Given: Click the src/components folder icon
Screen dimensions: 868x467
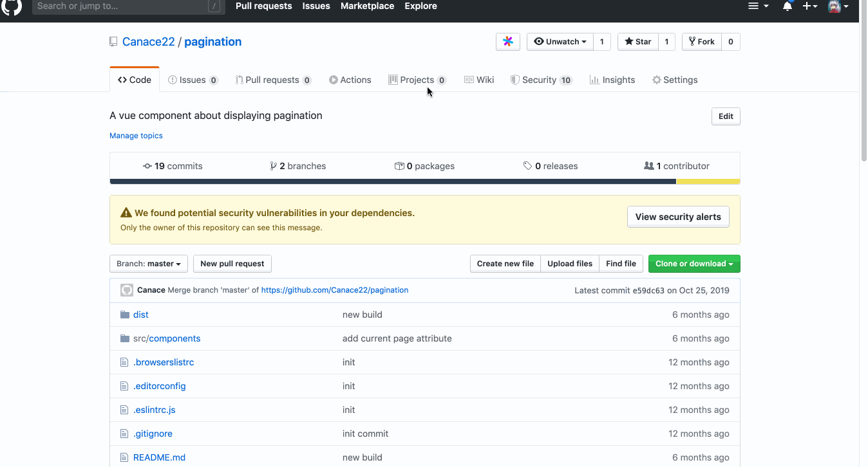Looking at the screenshot, I should (125, 338).
